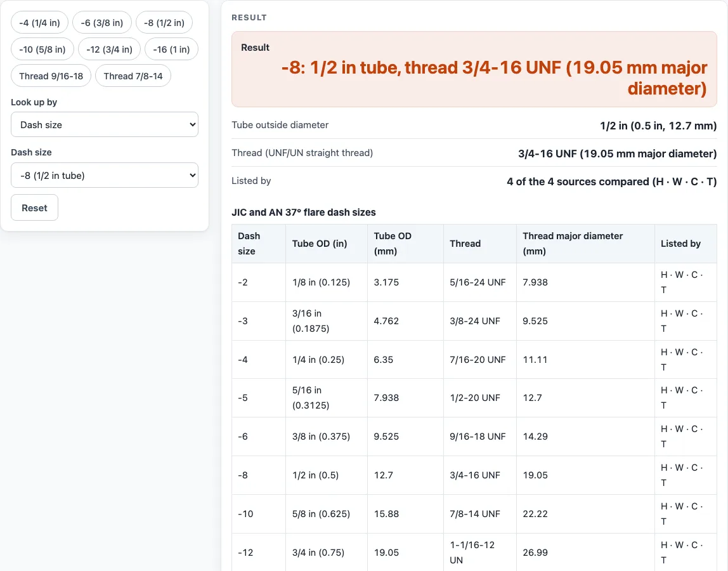Click the 9/16-18 UNF thread cell
This screenshot has width=728, height=571.
coord(479,436)
